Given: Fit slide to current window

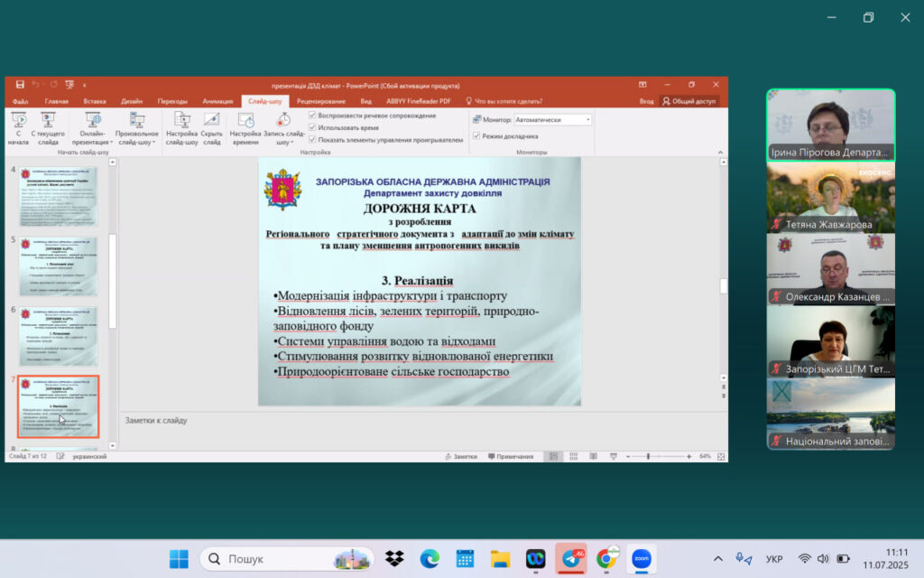Looking at the screenshot, I should coord(718,456).
